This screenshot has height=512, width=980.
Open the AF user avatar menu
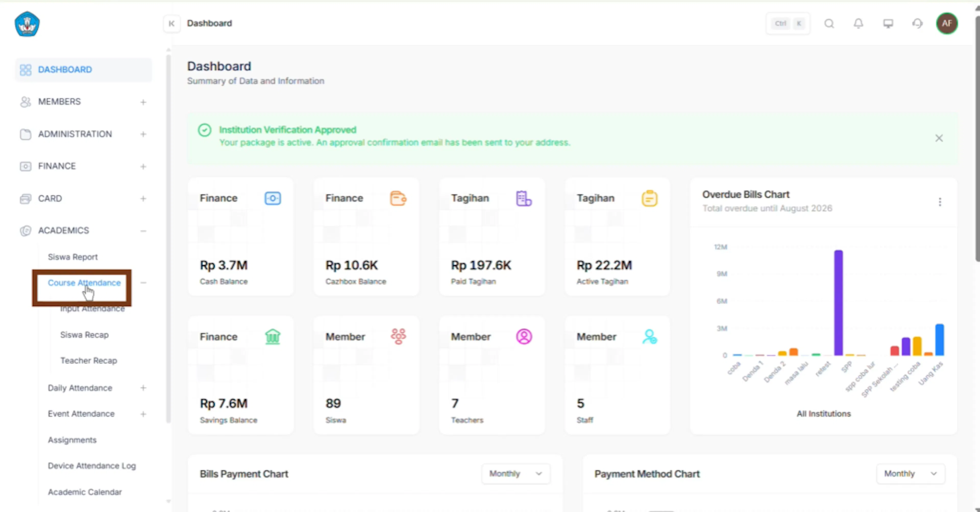click(x=947, y=23)
